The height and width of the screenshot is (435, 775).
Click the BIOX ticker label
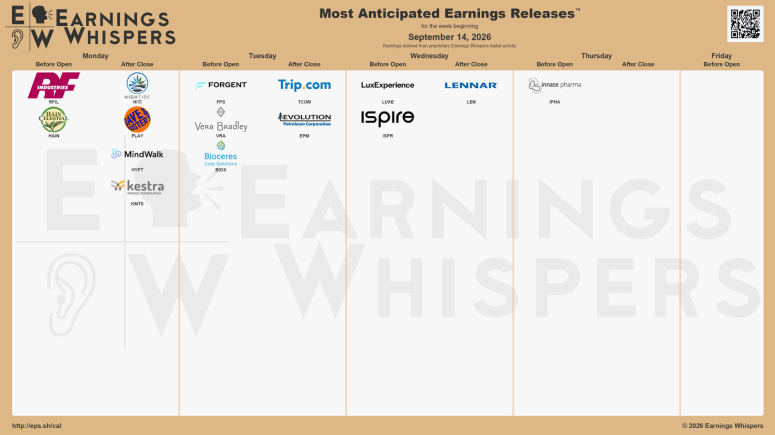point(221,170)
